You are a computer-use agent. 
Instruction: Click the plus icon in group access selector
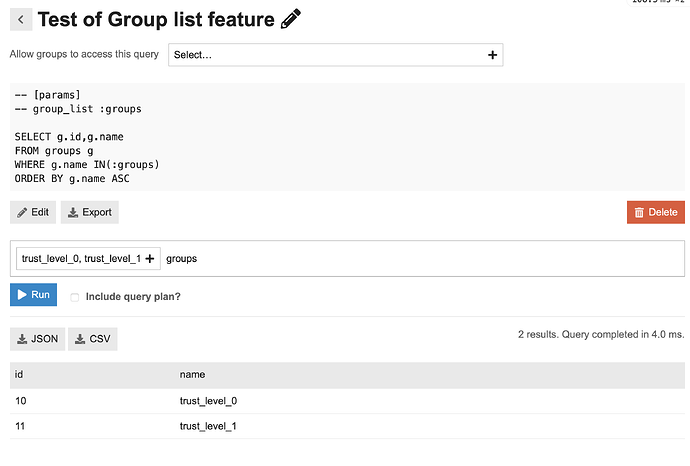pos(492,55)
